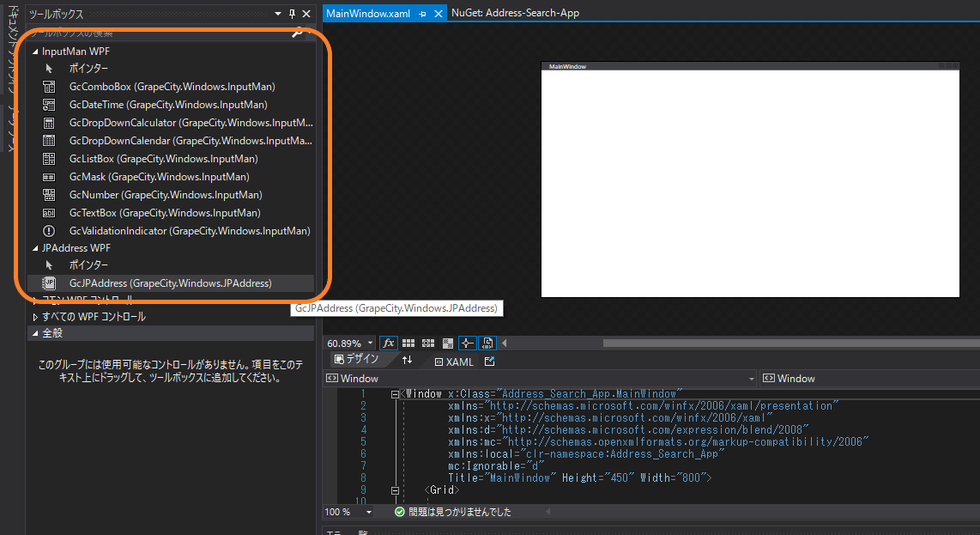Image resolution: width=980 pixels, height=535 pixels.
Task: Select GcJPAddress (GrapeCity.Windows.JPAddress) text
Action: pos(170,283)
